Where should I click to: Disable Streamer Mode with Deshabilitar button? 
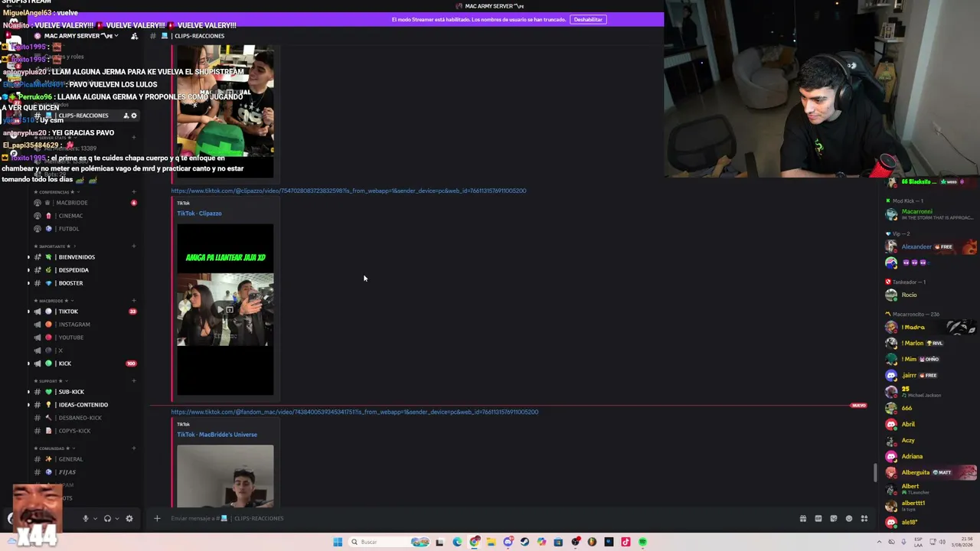tap(588, 19)
